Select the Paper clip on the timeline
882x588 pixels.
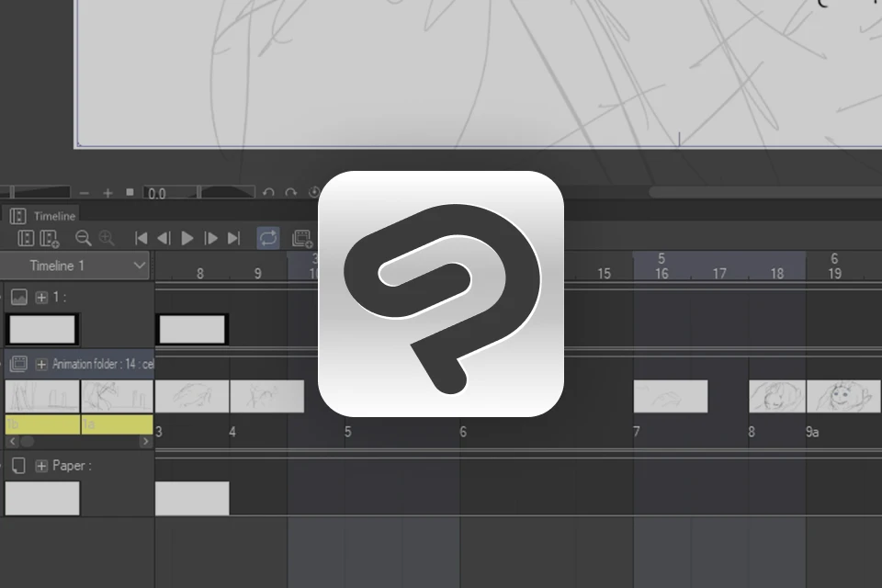(192, 498)
